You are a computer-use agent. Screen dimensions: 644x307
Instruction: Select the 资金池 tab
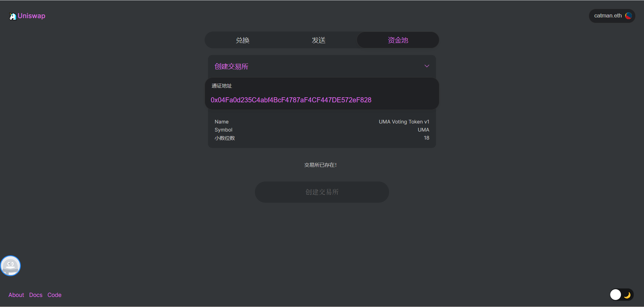tap(398, 40)
